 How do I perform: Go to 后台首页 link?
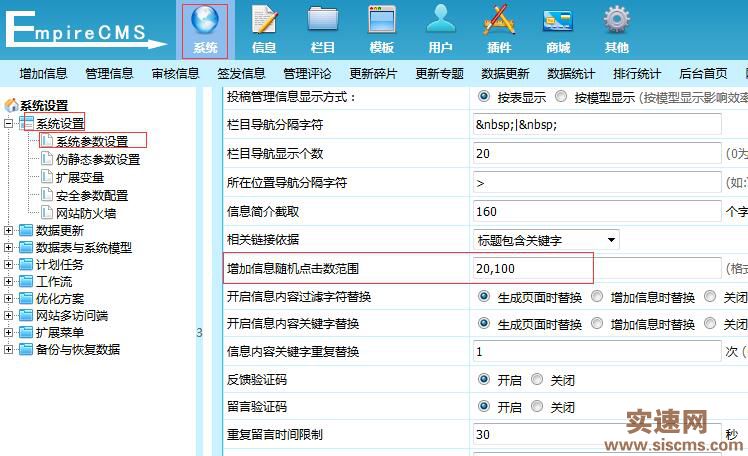703,73
